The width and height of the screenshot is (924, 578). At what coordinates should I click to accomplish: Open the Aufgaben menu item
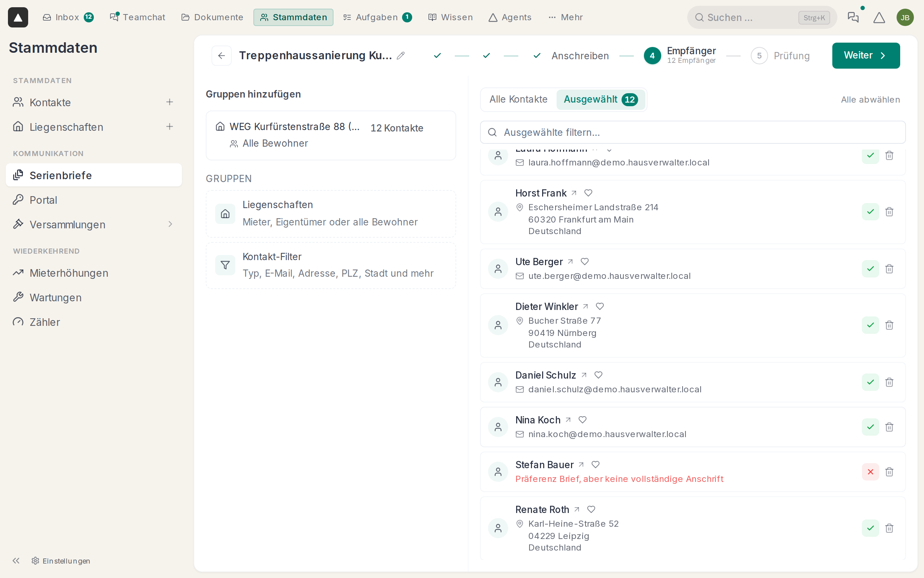pos(377,17)
